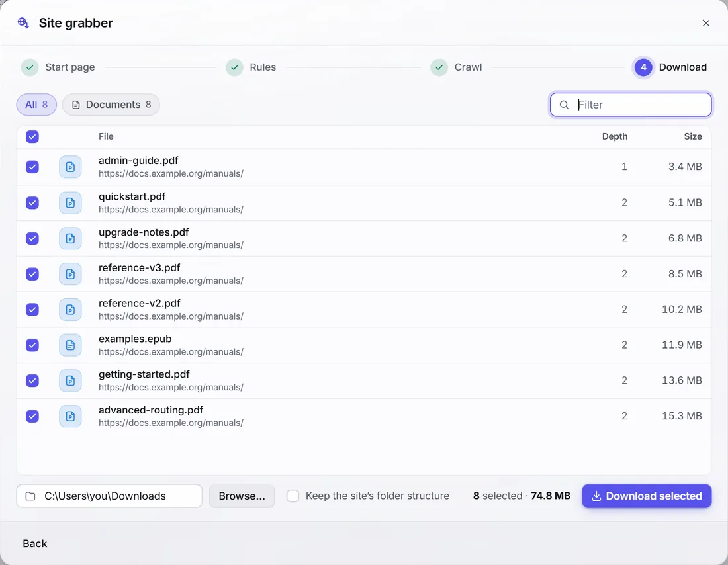Viewport: 728px width, 565px height.
Task: Deselect reference-v3.pdf checkbox
Action: point(32,274)
